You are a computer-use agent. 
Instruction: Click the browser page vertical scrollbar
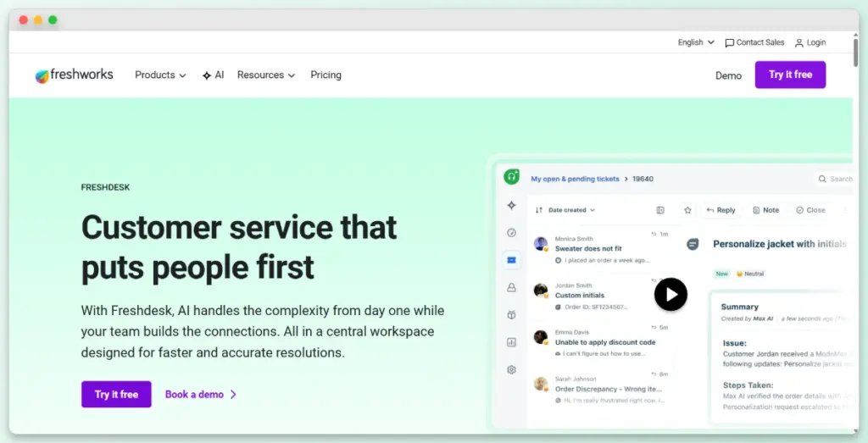(x=855, y=51)
